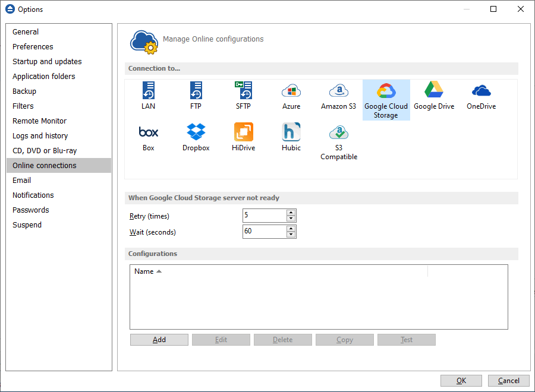Go to Logs and history
Screen dimensions: 535x392
click(x=59, y=135)
